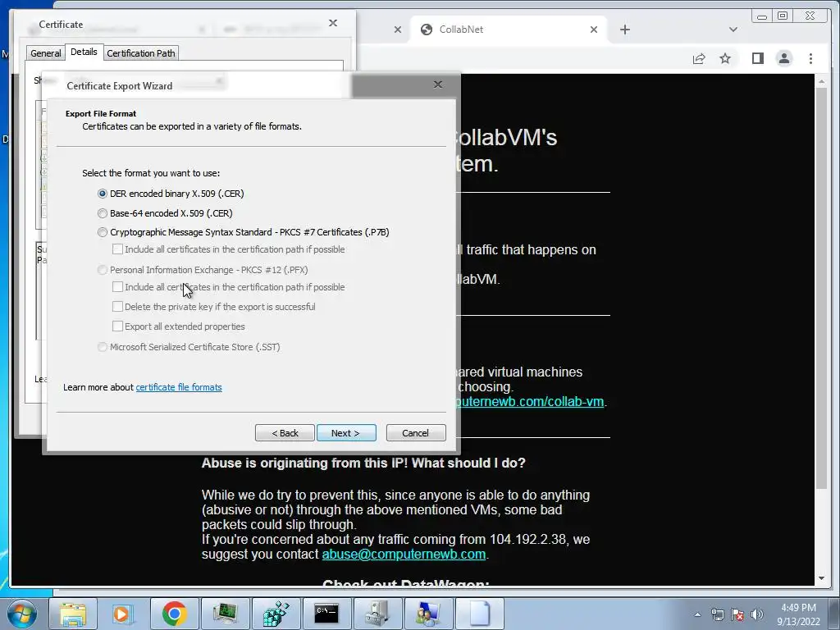Open the Windows Start menu orb

[x=22, y=614]
